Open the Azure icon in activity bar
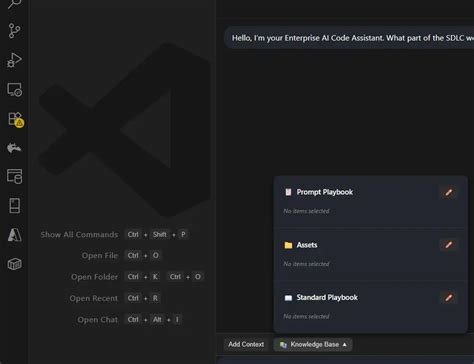474x364 pixels. [x=14, y=235]
